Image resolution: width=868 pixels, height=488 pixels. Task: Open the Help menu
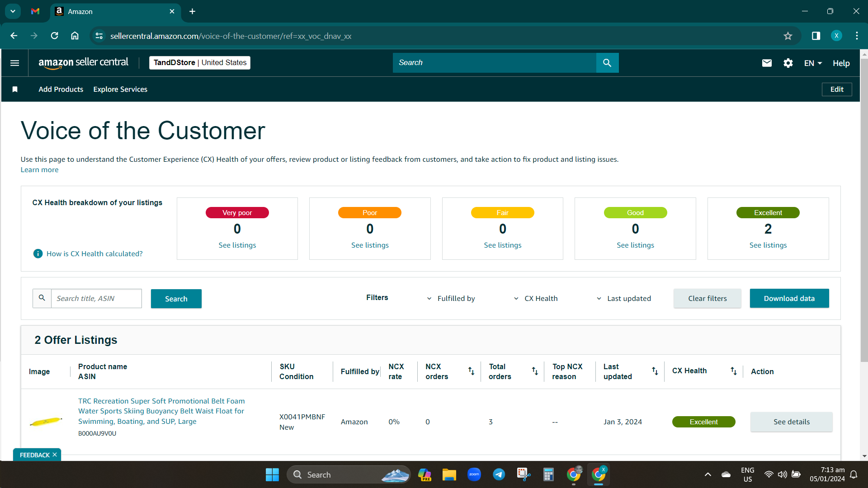pyautogui.click(x=841, y=63)
